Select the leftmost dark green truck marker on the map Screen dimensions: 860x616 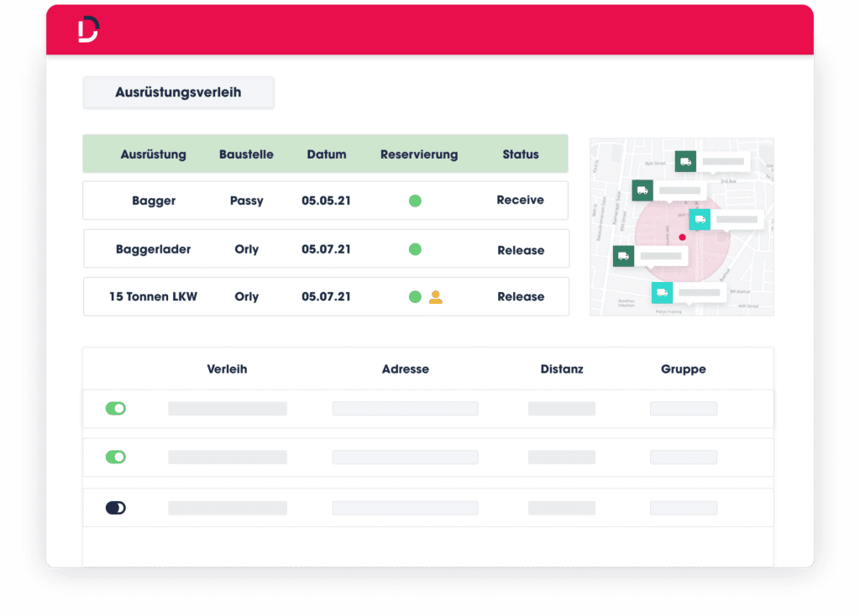click(x=623, y=256)
